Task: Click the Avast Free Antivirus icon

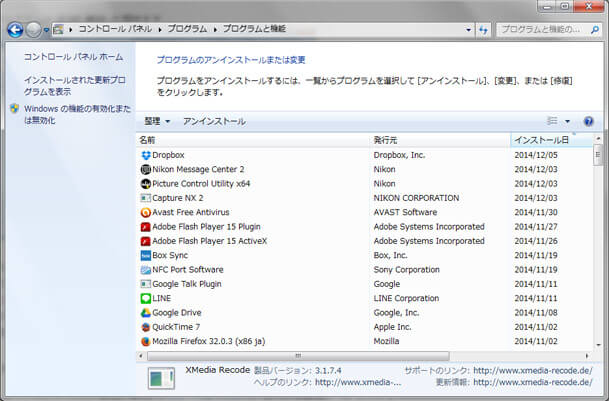Action: 146,213
